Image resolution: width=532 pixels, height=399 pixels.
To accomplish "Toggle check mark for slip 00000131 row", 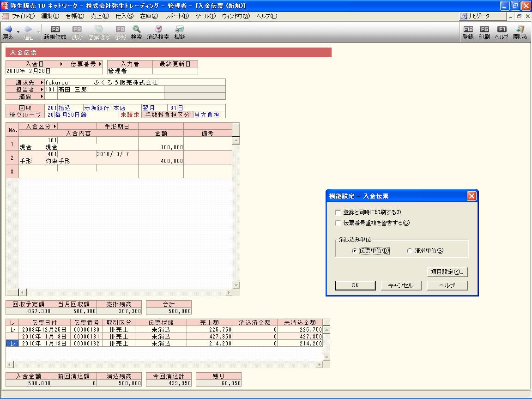I will (12, 337).
